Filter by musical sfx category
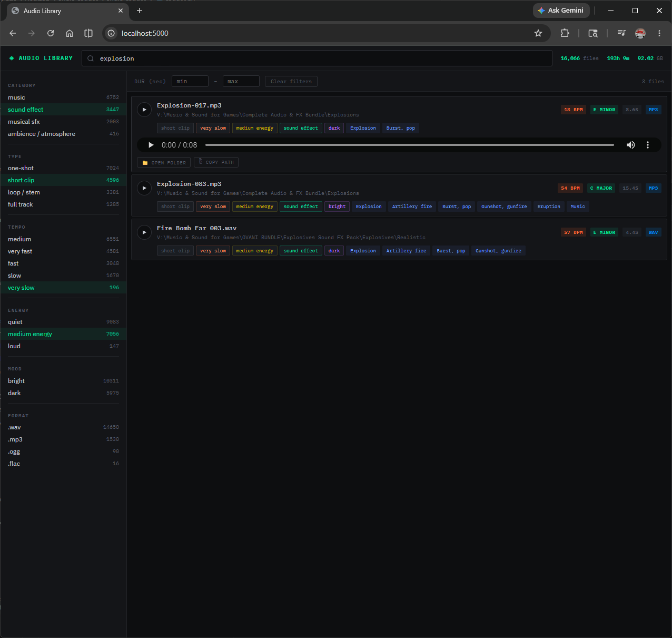 (x=63, y=122)
